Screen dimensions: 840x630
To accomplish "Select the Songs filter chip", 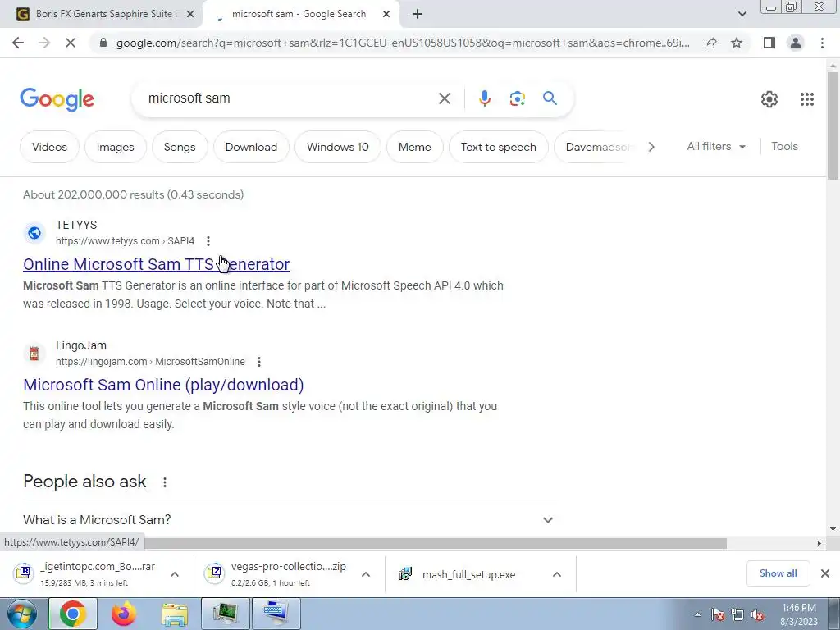I will pos(180,147).
